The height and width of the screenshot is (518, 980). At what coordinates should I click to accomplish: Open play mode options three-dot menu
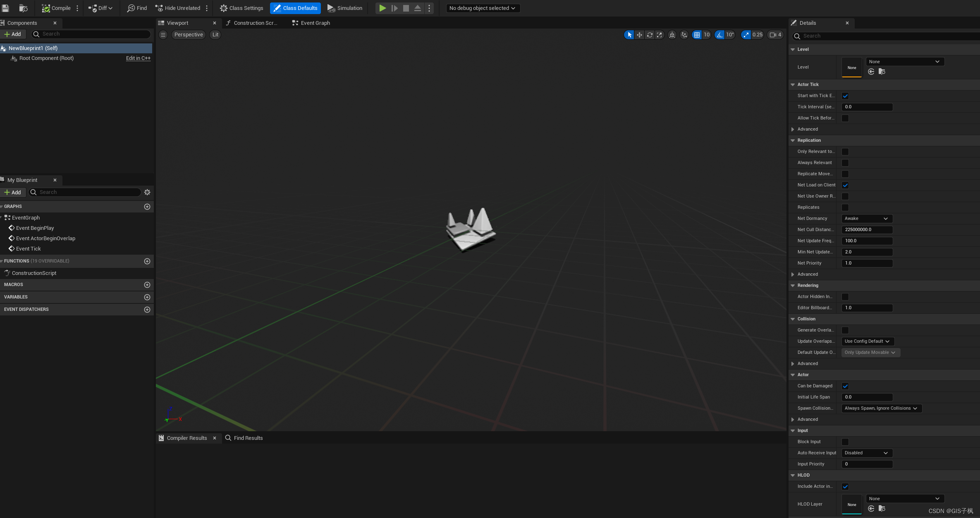(429, 8)
